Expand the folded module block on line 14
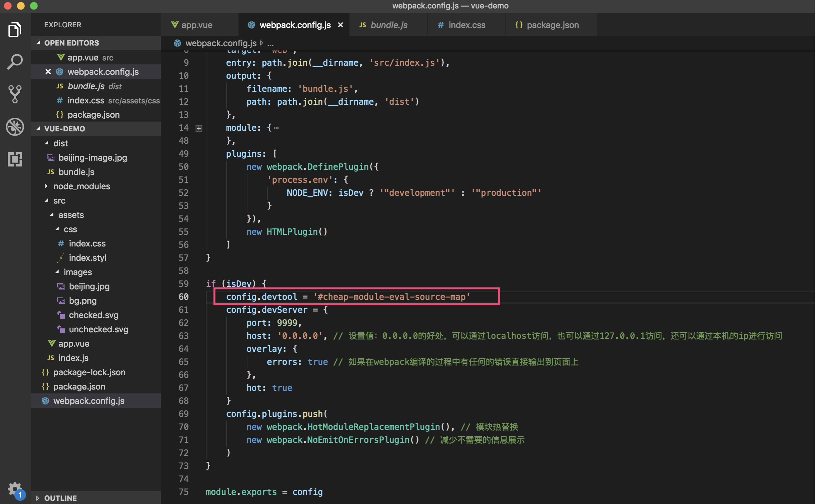815x504 pixels. tap(199, 128)
